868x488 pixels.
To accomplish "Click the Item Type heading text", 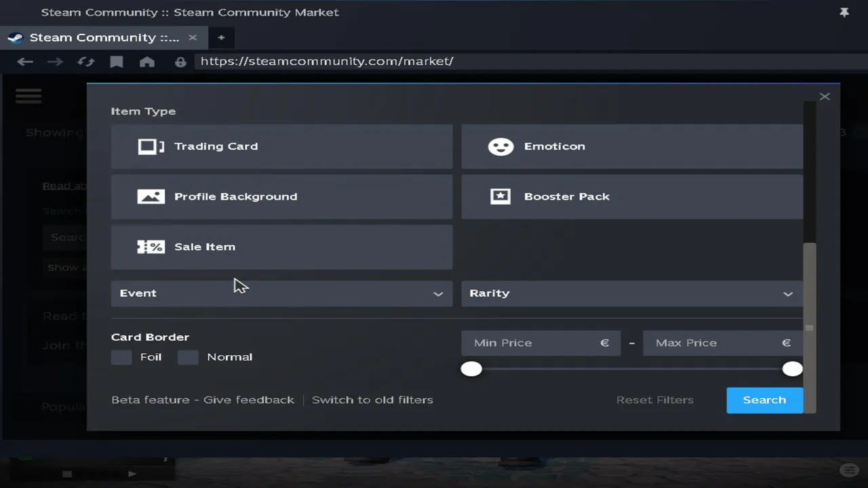I will [143, 111].
